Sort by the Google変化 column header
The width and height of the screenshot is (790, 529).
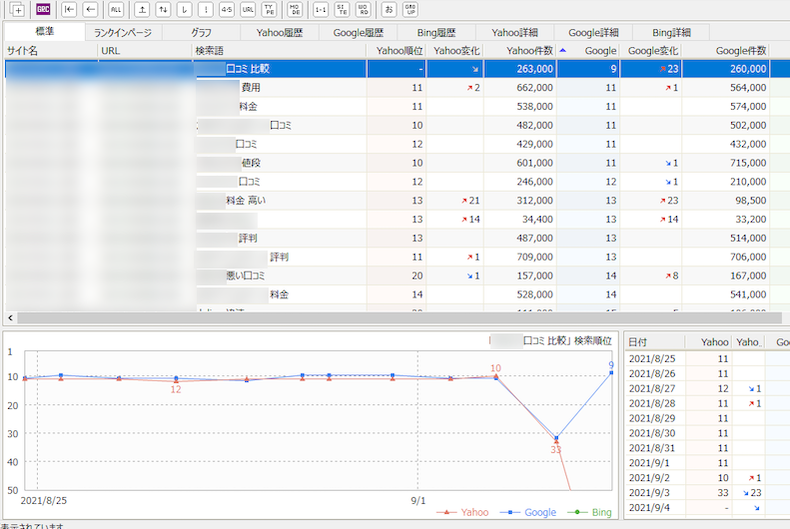pos(651,51)
